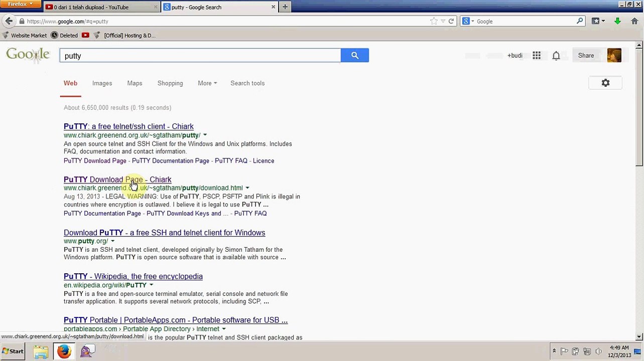644x361 pixels.
Task: Open PuTTY Download Keys sitelink
Action: [x=188, y=214]
